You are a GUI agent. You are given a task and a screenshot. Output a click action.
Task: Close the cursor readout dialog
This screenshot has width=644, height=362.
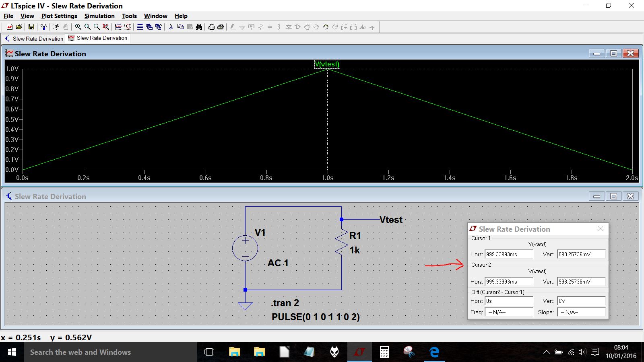pyautogui.click(x=601, y=229)
